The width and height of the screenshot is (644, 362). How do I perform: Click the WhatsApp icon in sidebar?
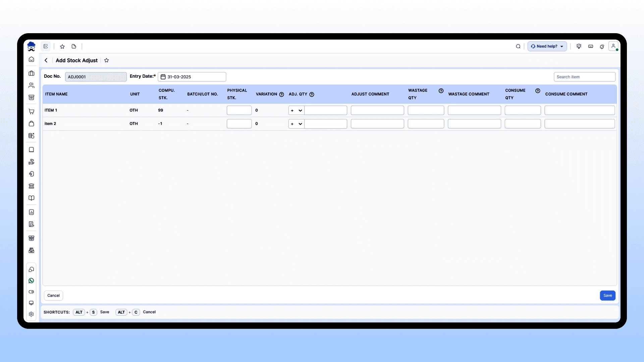point(31,281)
